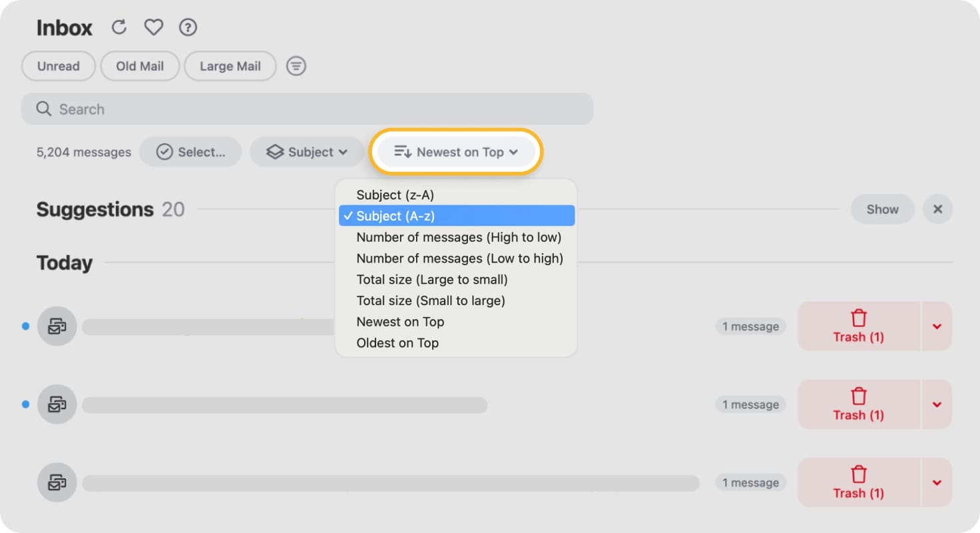Click the Select... button
The width and height of the screenshot is (980, 533).
pyautogui.click(x=190, y=152)
